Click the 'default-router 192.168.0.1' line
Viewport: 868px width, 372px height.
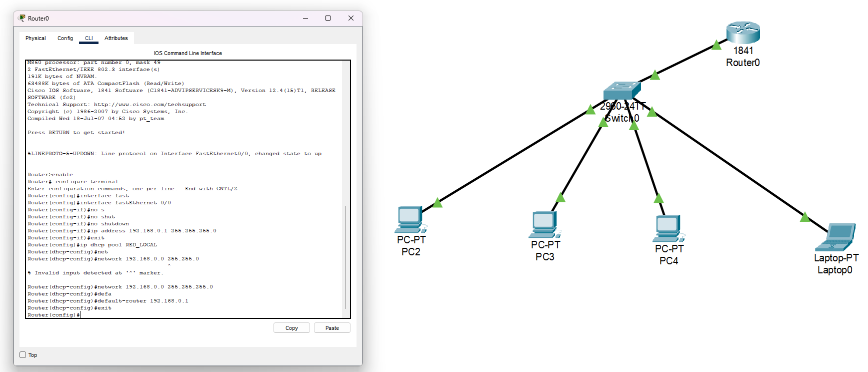108,301
